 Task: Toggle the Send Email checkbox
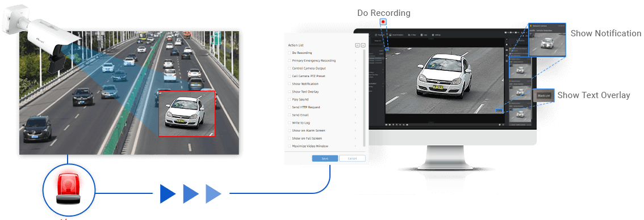[290, 115]
